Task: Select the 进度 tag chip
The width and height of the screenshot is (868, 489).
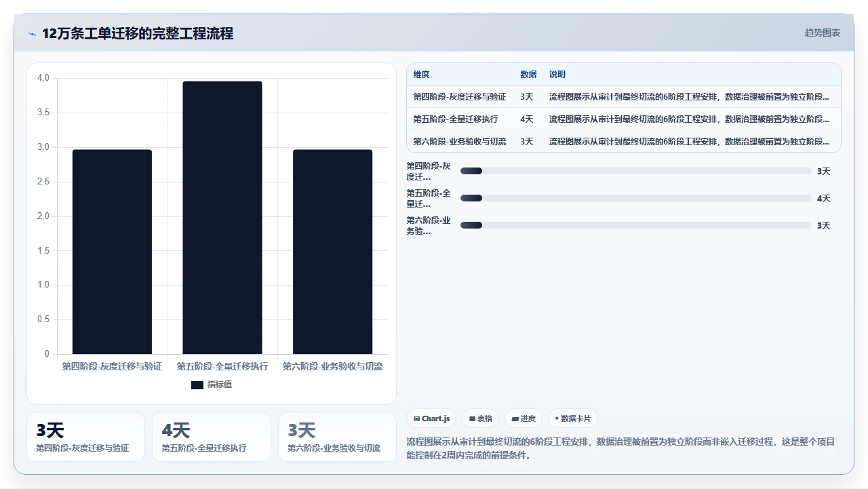Action: point(524,418)
